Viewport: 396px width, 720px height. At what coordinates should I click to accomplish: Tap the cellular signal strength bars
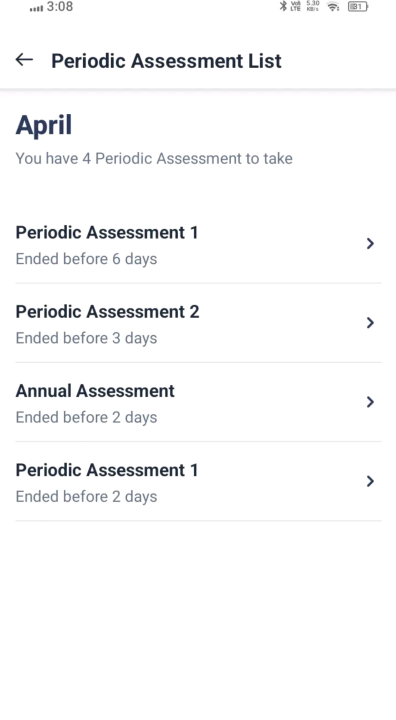pos(36,8)
